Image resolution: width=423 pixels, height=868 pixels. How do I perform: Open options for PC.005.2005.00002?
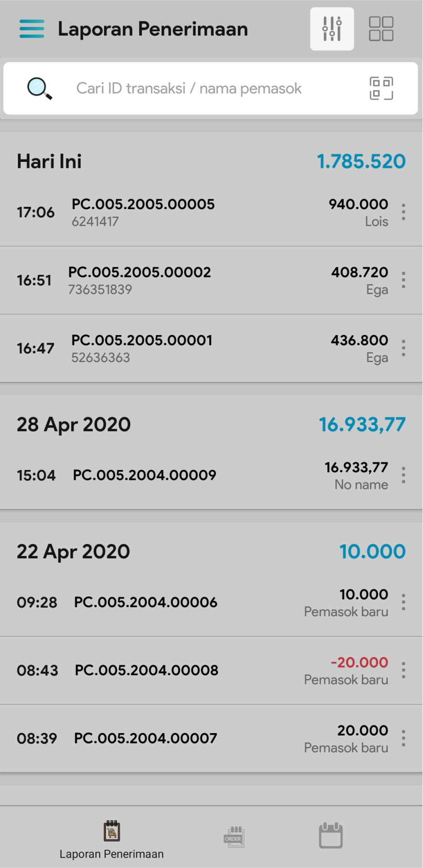(x=403, y=280)
